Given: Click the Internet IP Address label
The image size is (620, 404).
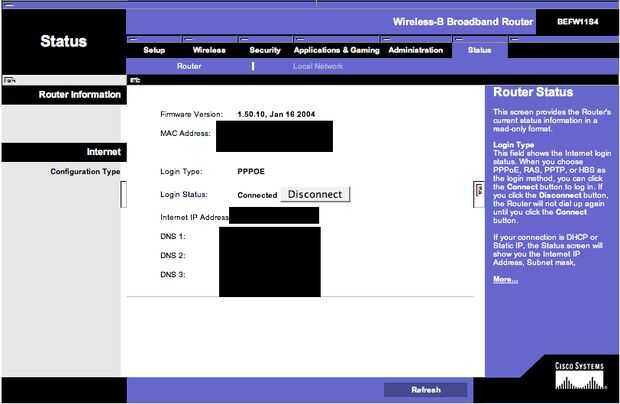Looking at the screenshot, I should click(x=194, y=217).
